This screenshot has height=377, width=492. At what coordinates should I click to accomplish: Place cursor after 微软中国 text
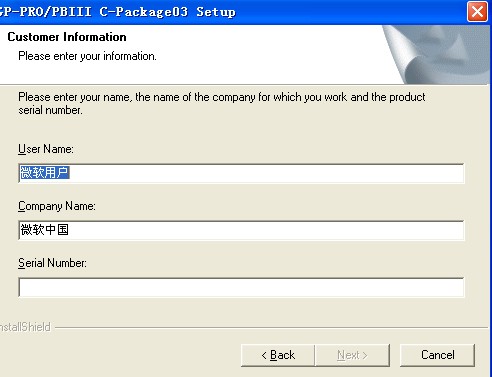(x=70, y=230)
